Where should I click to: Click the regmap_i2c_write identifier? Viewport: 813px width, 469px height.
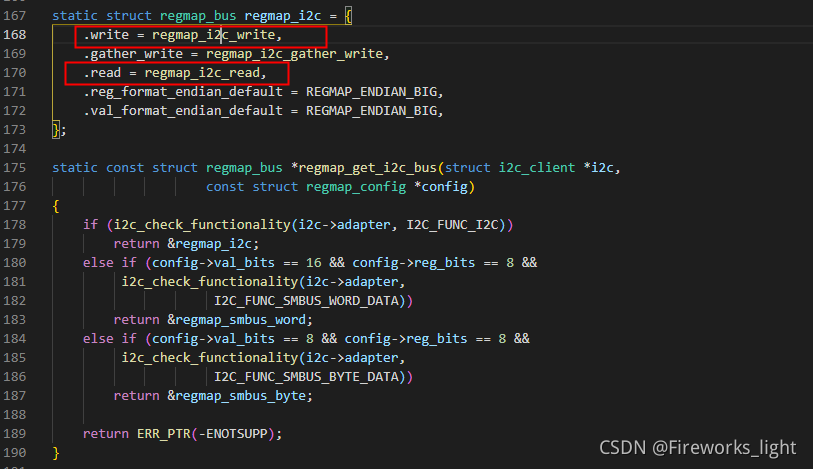tap(214, 35)
